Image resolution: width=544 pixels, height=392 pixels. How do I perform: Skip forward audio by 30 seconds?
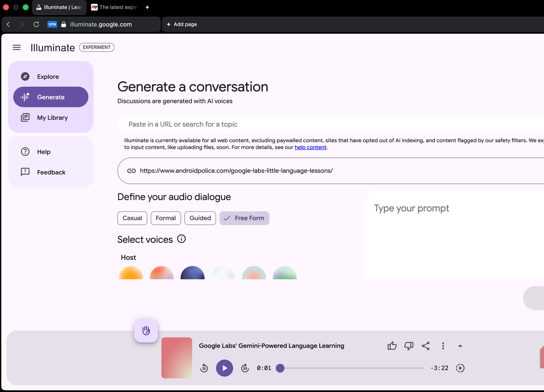tap(245, 368)
